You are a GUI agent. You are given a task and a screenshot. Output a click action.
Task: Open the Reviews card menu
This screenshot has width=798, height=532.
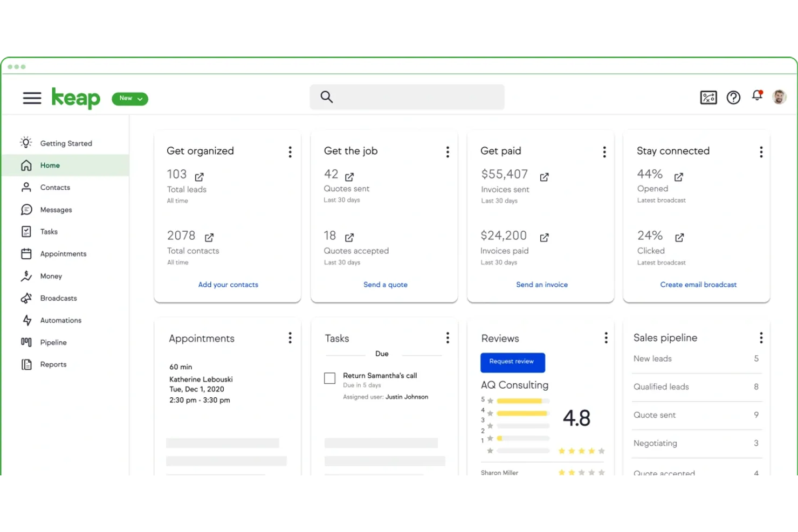606,337
